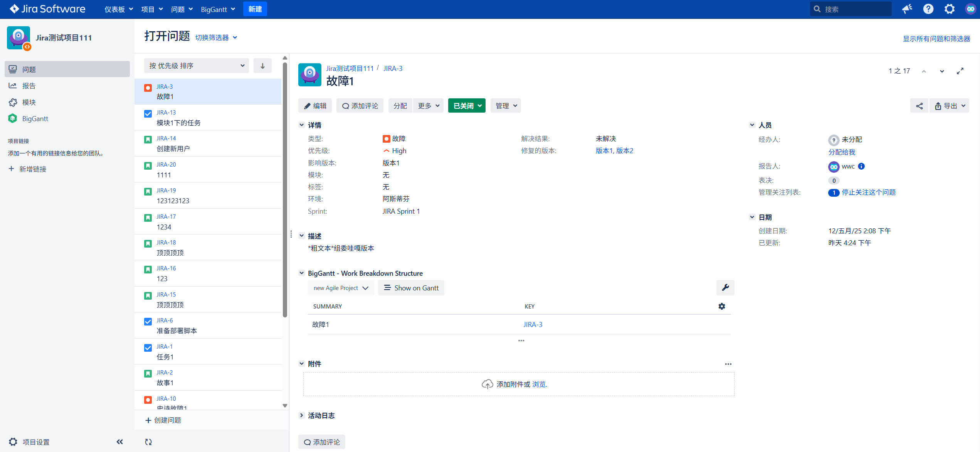The image size is (980, 452).
Task: Click the feedback megaphone icon in header
Action: 907,9
